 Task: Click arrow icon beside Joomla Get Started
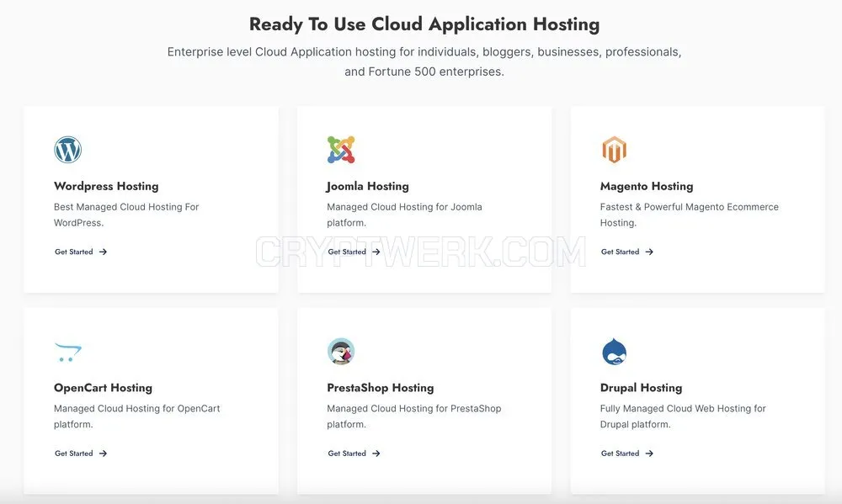[x=376, y=252]
